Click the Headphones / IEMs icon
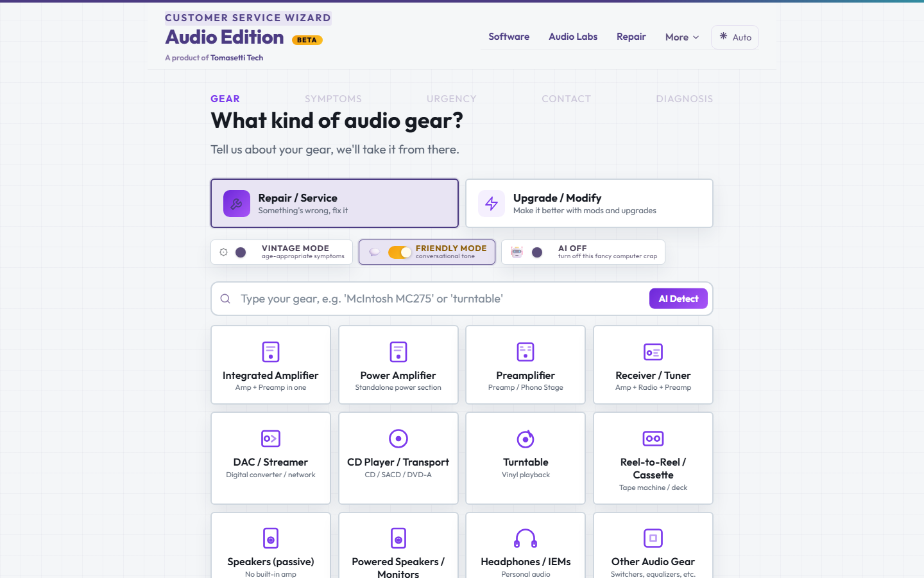This screenshot has width=924, height=578. pyautogui.click(x=526, y=538)
